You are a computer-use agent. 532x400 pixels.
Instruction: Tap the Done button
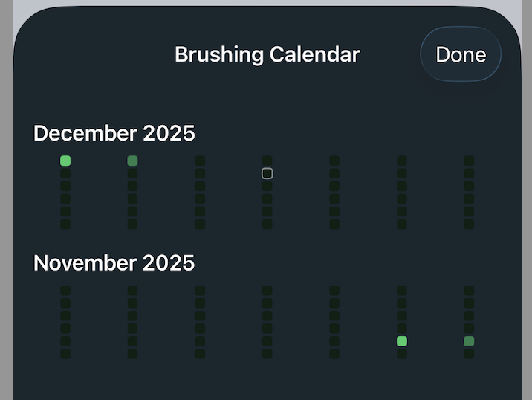(x=461, y=54)
